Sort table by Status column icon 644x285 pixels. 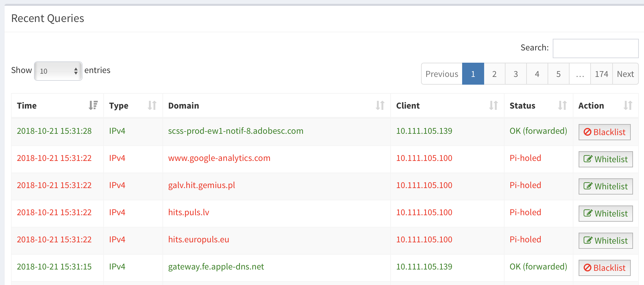(x=562, y=105)
